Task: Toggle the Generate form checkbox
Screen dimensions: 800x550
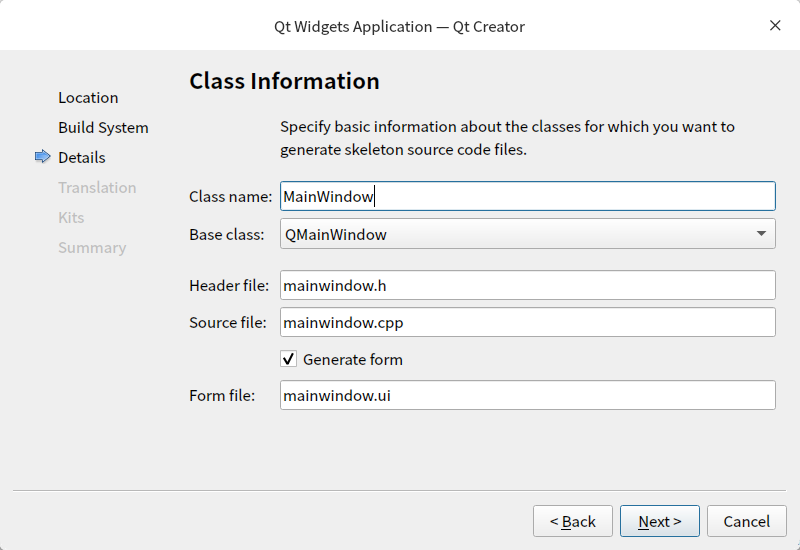Action: click(289, 359)
